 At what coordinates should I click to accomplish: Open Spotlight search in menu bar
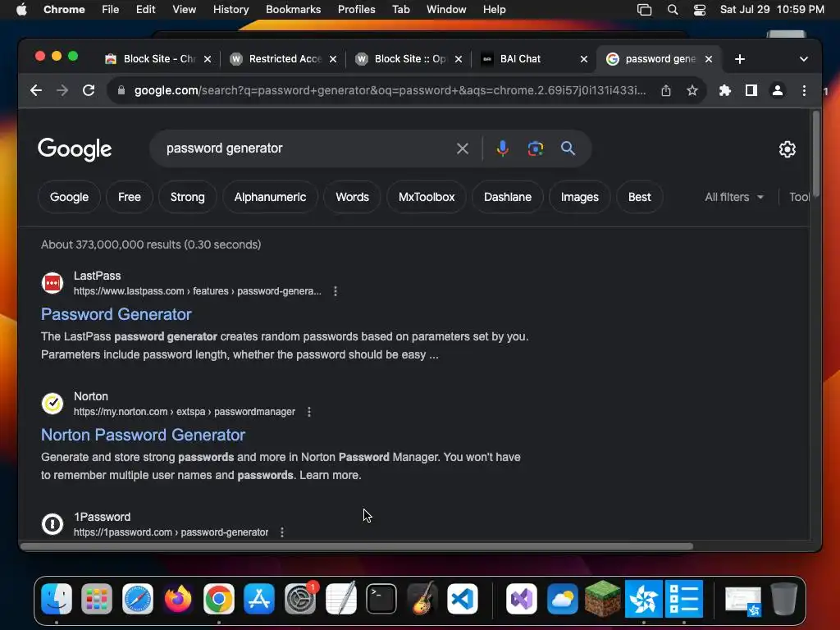coord(673,10)
